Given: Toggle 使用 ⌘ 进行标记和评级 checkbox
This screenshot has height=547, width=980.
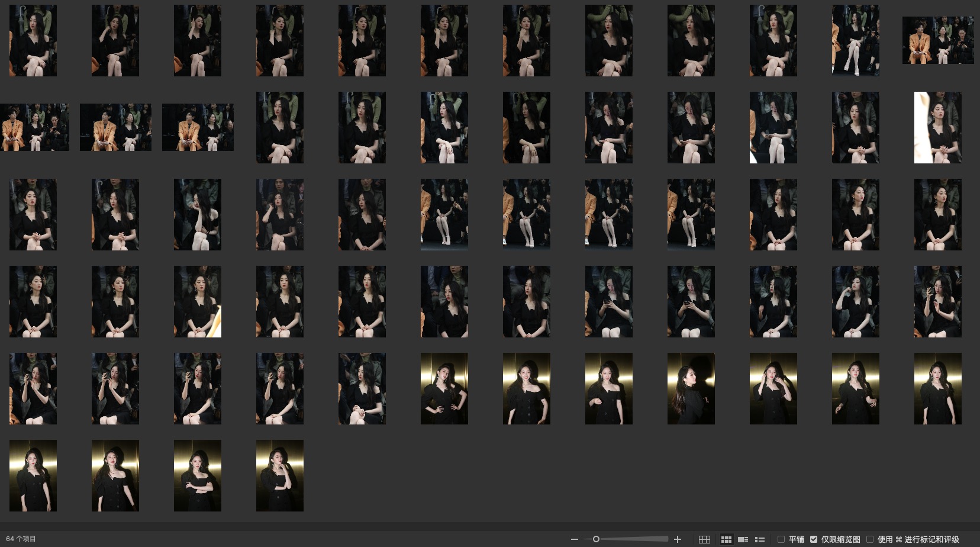Looking at the screenshot, I should 870,539.
